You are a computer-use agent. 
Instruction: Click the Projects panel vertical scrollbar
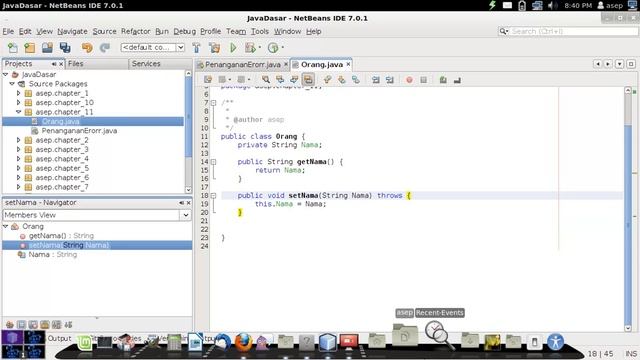188,131
